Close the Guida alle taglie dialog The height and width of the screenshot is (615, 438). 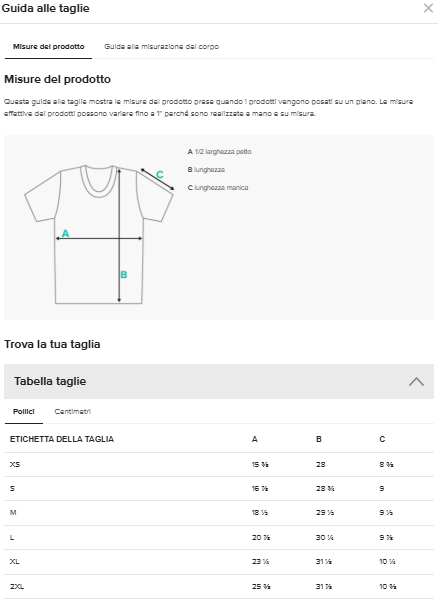tap(428, 8)
